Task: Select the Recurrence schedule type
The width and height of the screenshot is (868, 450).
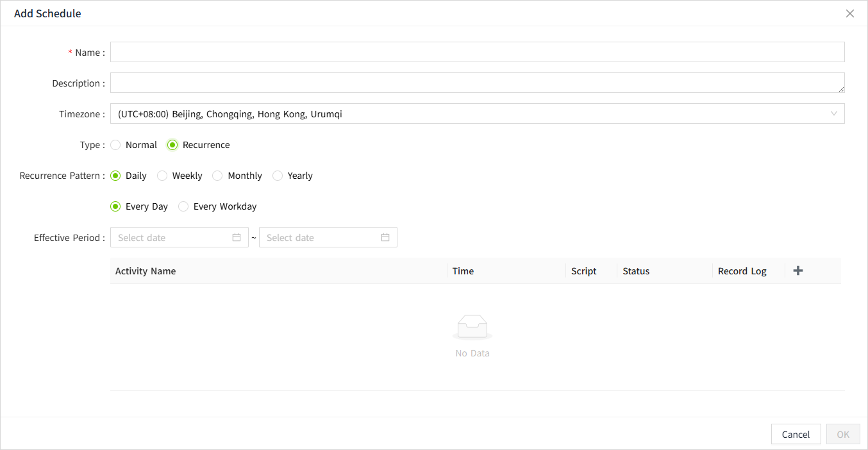Action: (x=172, y=145)
